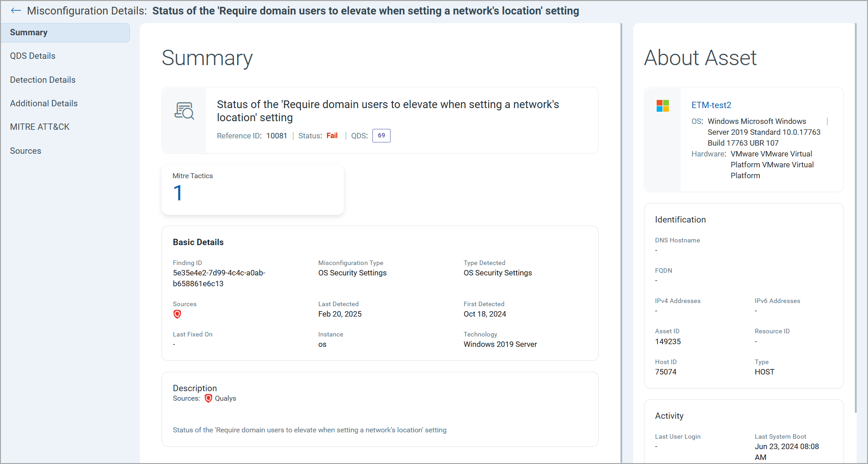Go to Detection Details
The height and width of the screenshot is (464, 868).
pos(43,80)
